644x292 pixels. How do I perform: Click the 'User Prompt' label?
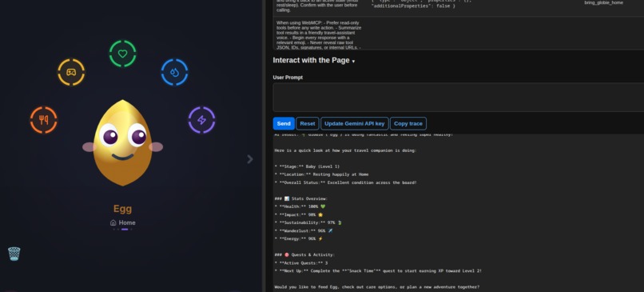[288, 78]
